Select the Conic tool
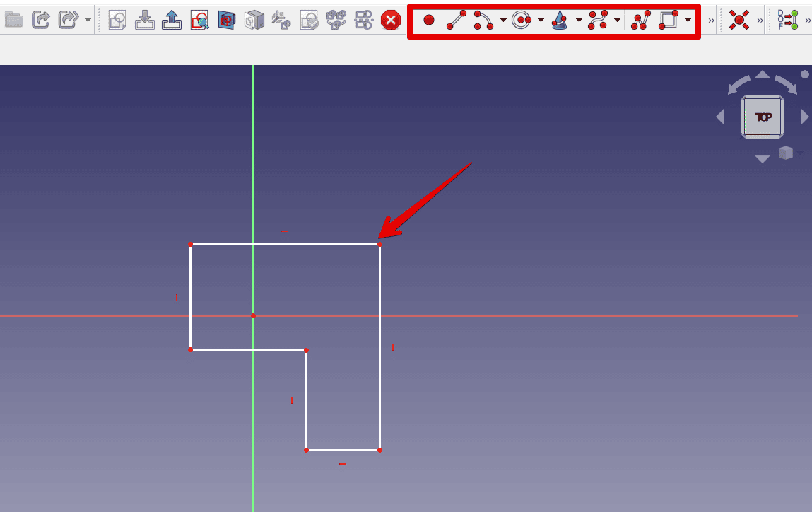Image resolution: width=812 pixels, height=512 pixels. click(560, 20)
